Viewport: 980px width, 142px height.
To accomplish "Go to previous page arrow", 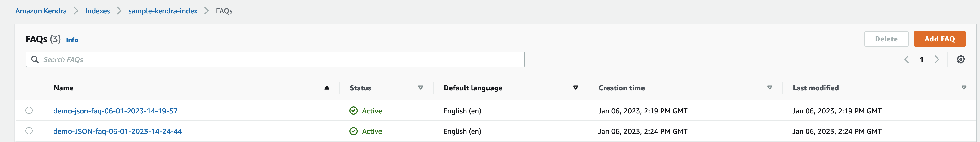I will click(907, 59).
